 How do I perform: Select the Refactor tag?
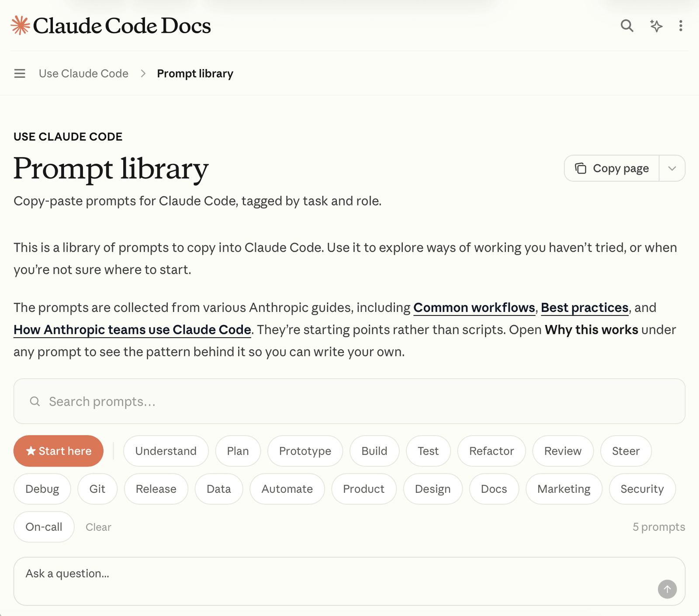491,451
